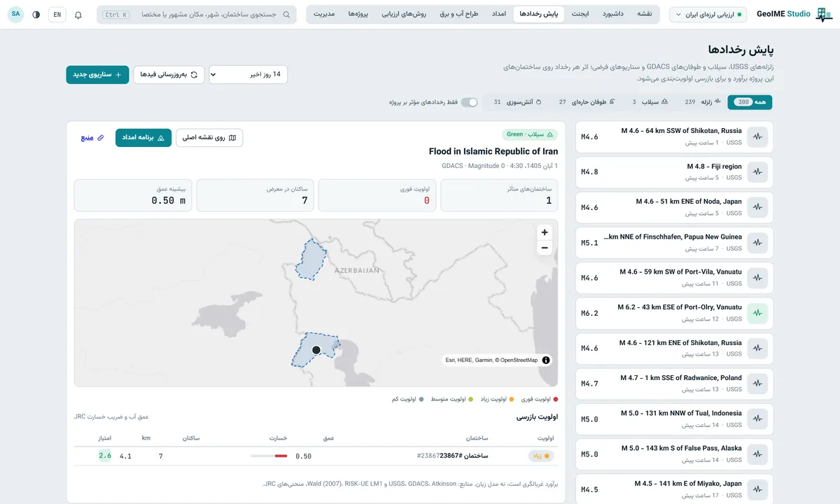Go to the داشبورد tab
Viewport: 840px width, 504px height.
[x=613, y=14]
